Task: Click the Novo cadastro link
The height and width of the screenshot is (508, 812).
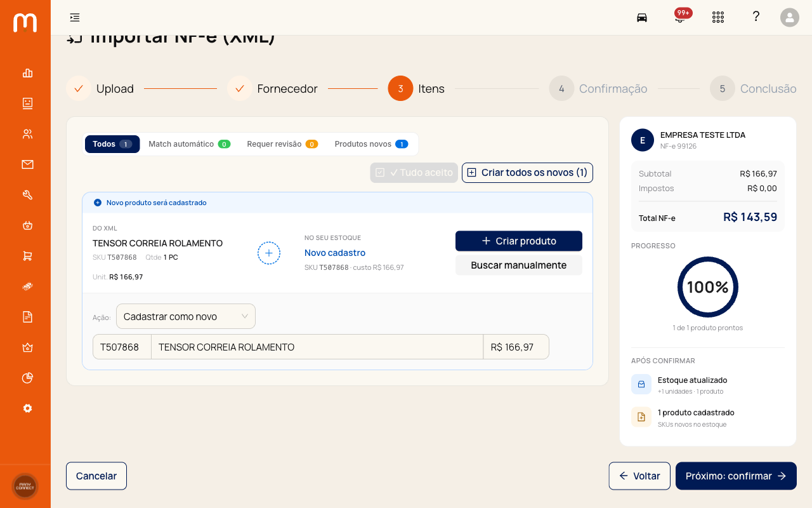Action: pos(335,253)
